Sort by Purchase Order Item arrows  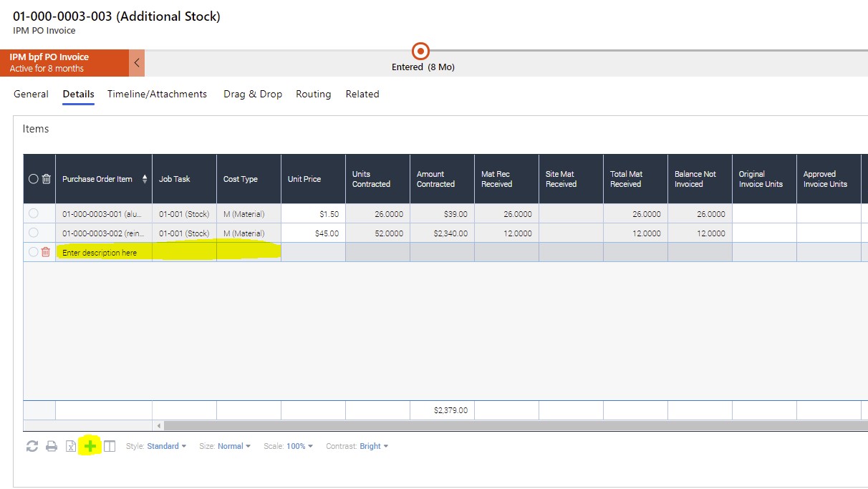click(145, 179)
